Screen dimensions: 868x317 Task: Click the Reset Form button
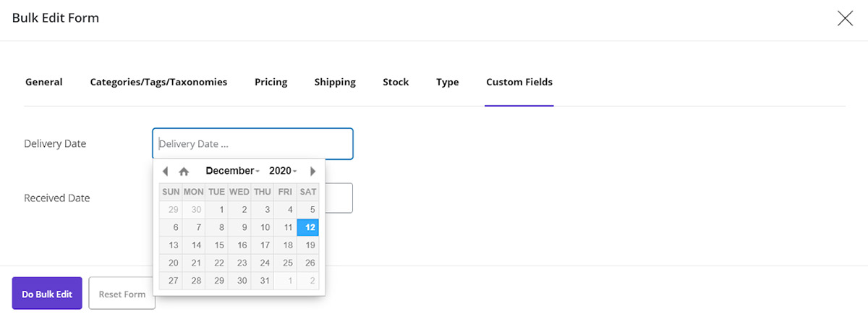pyautogui.click(x=122, y=294)
